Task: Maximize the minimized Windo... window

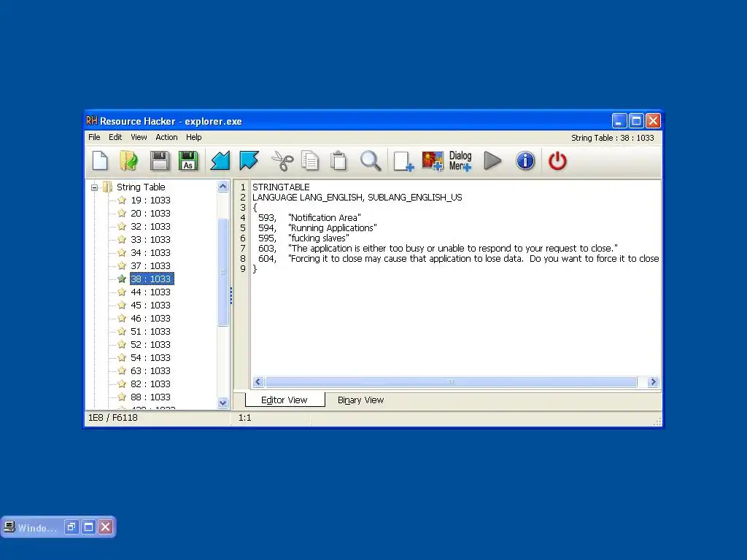Action: point(88,527)
